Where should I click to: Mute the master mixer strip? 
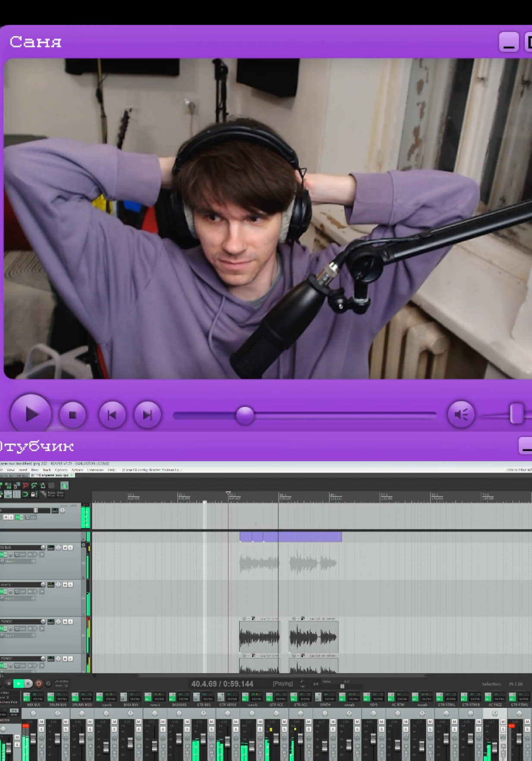tap(17, 737)
